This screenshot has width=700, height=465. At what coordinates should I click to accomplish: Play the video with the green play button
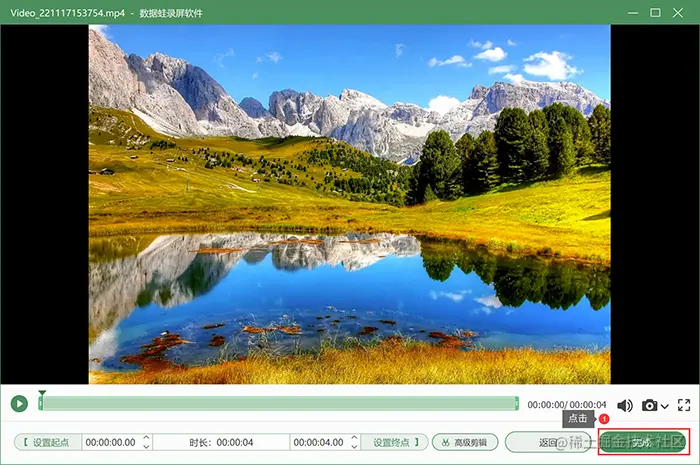19,404
